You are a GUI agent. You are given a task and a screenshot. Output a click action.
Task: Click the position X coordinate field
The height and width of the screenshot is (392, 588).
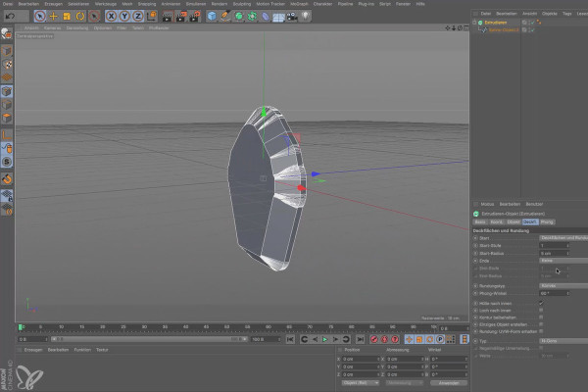361,359
